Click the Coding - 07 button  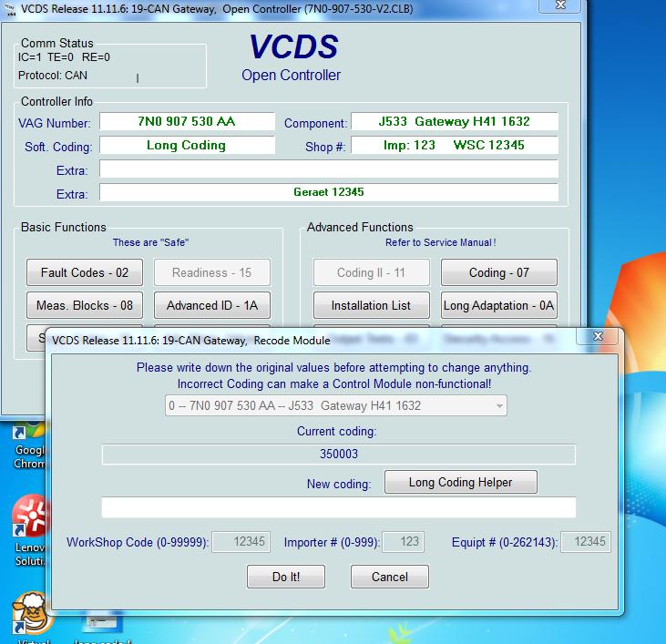[x=499, y=272]
